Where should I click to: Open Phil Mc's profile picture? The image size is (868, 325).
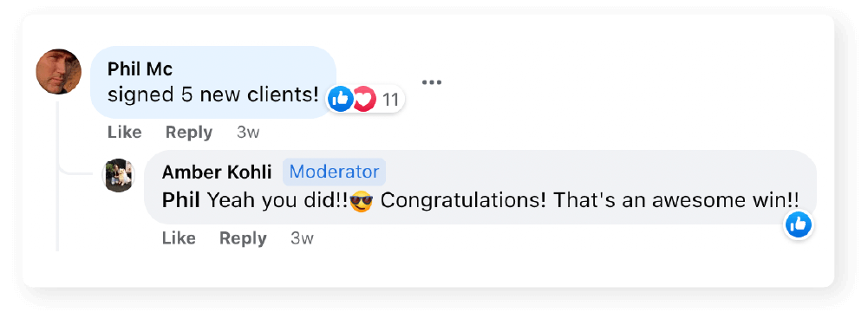(59, 71)
